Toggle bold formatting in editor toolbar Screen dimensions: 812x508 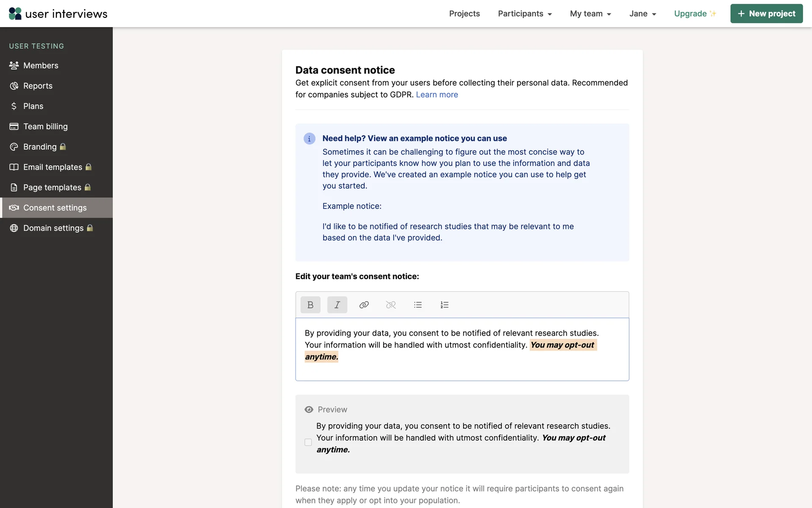[x=310, y=305]
